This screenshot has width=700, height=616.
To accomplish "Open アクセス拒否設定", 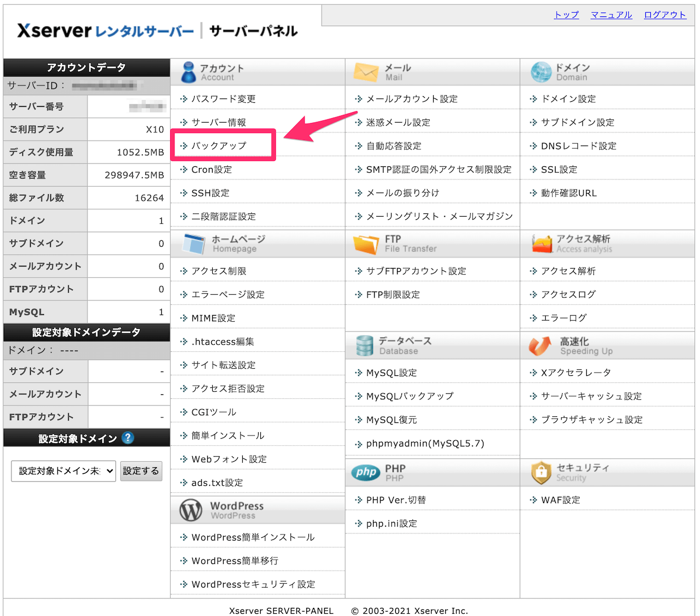I will tap(228, 389).
